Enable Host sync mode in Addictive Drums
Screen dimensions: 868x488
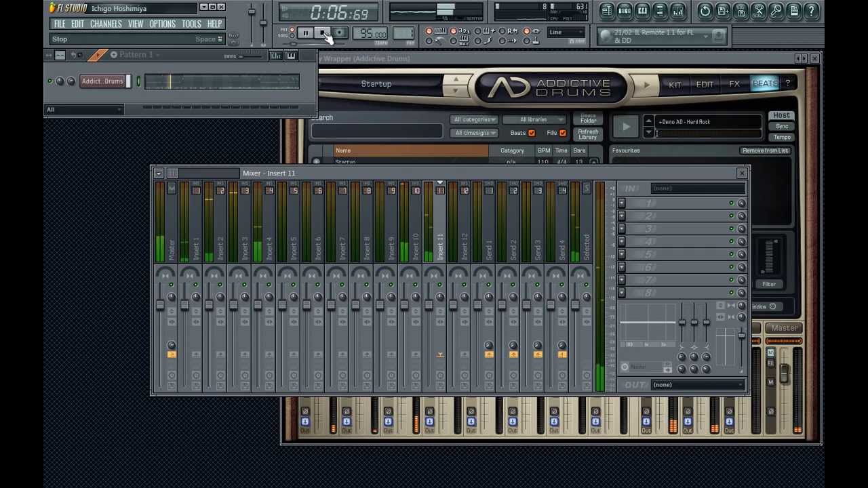tap(781, 116)
